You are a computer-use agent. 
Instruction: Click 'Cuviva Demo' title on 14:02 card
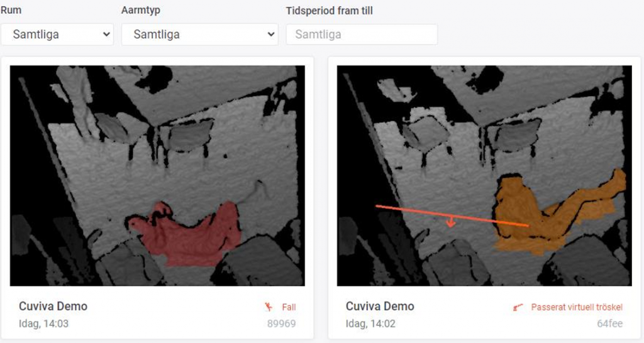[x=380, y=307]
